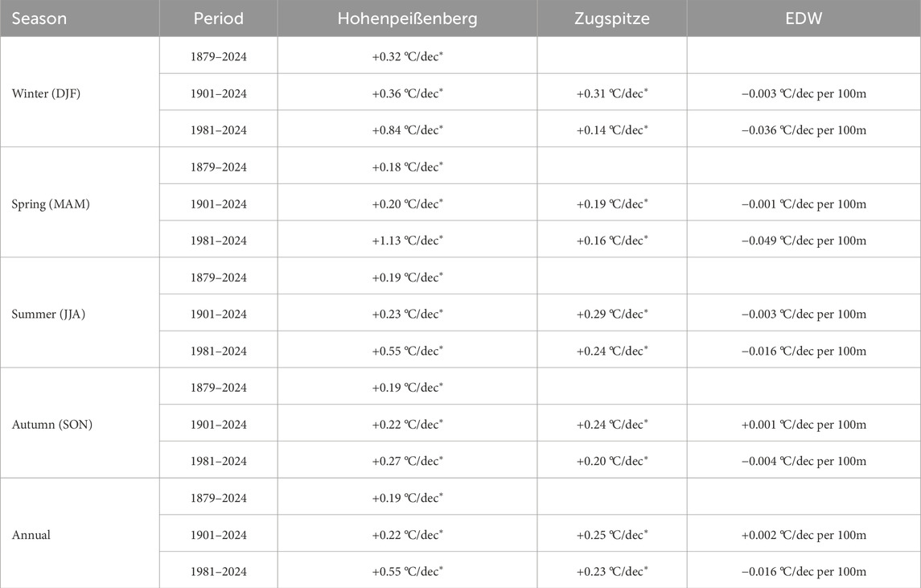Click the +0.32 °C/dec Hohenpeißenberg value
Image resolution: width=921 pixels, height=588 pixels.
(x=407, y=56)
